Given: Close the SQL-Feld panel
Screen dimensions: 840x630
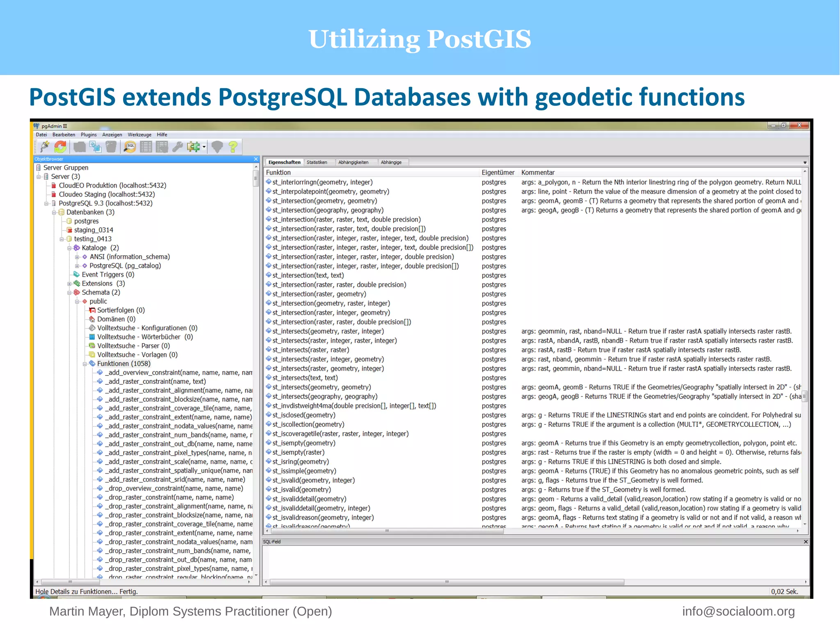Looking at the screenshot, I should (x=806, y=542).
